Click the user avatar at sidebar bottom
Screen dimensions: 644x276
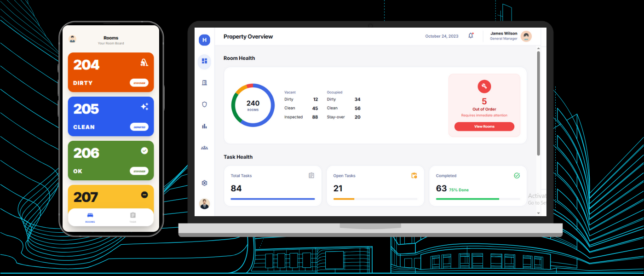click(204, 204)
